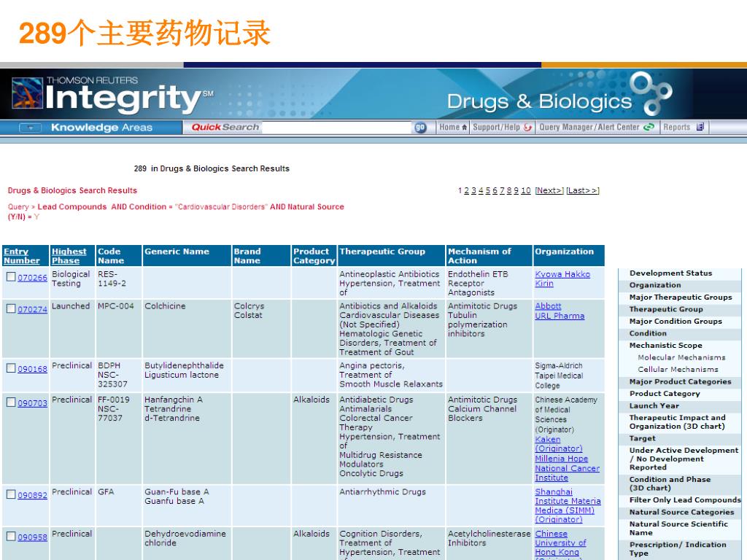
Task: Select Launch Year in the sidebar
Action: 654,405
